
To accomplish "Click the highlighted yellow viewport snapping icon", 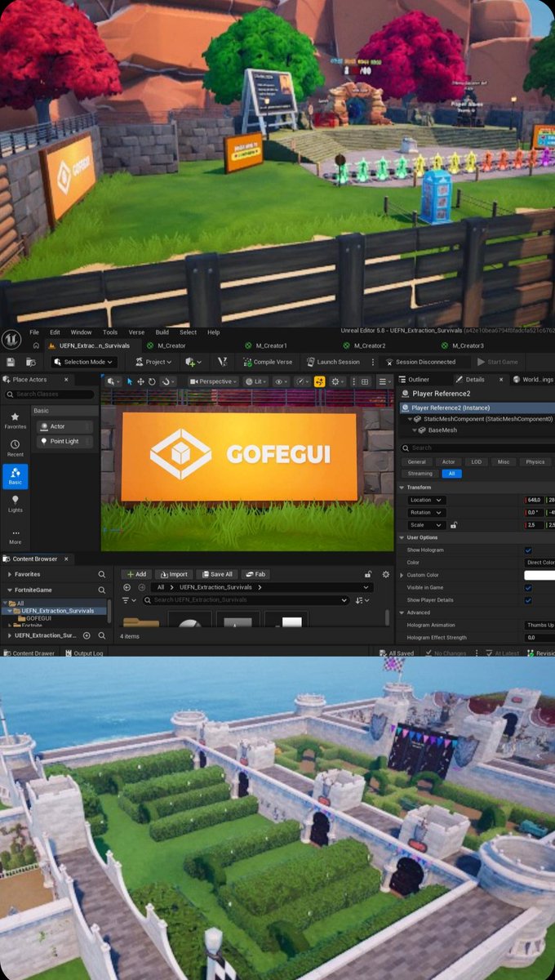I will click(319, 381).
